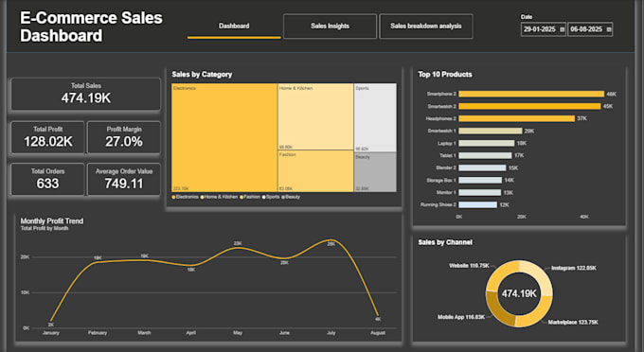Viewport: 644px width, 352px height.
Task: Click the February label on profit trend axis
Action: pyautogui.click(x=98, y=333)
